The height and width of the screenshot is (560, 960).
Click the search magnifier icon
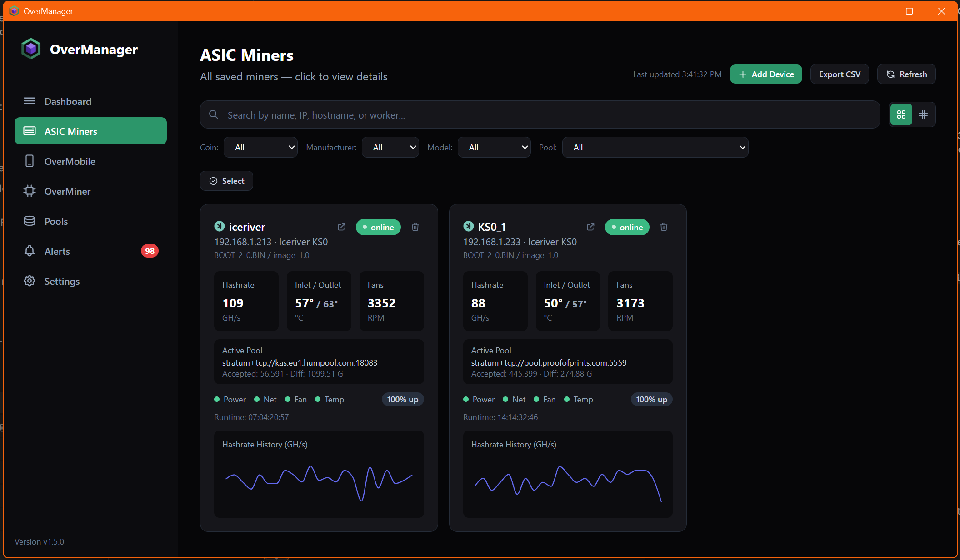coord(214,114)
